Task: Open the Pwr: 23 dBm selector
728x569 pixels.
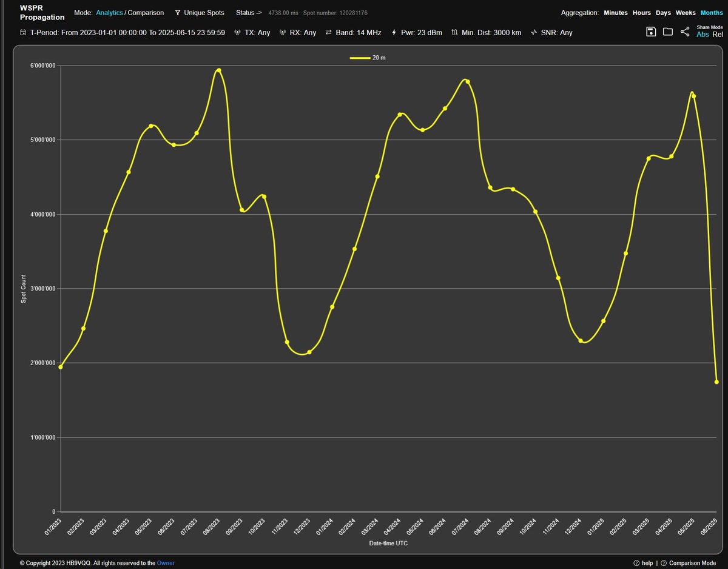Action: pos(422,32)
